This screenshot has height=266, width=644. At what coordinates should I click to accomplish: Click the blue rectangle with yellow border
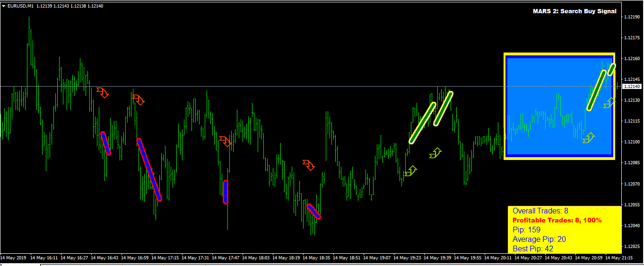click(559, 106)
